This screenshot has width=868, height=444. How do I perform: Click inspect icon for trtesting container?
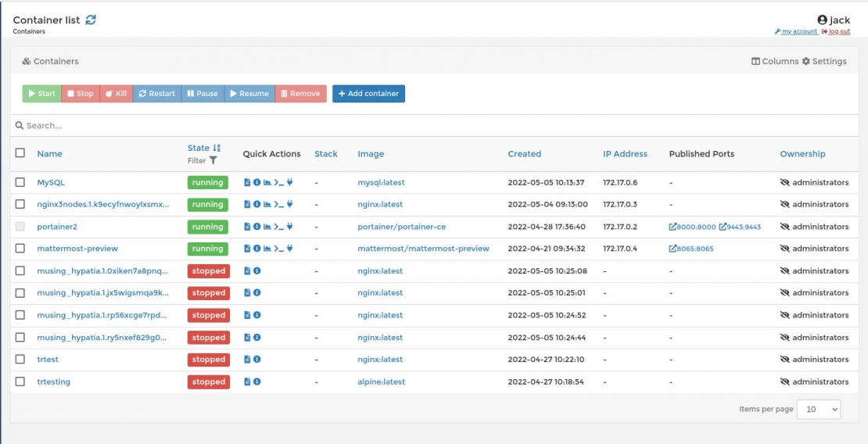click(x=256, y=381)
